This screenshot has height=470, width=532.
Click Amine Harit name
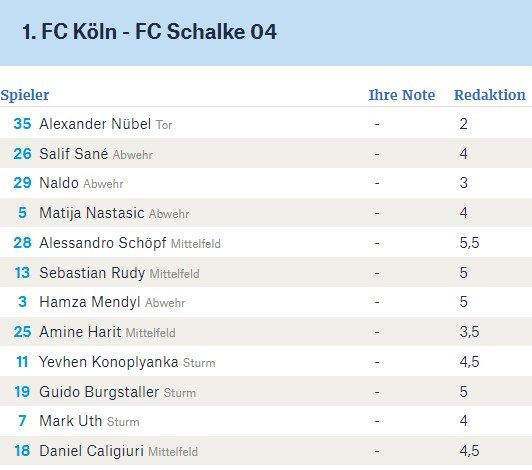pyautogui.click(x=80, y=332)
